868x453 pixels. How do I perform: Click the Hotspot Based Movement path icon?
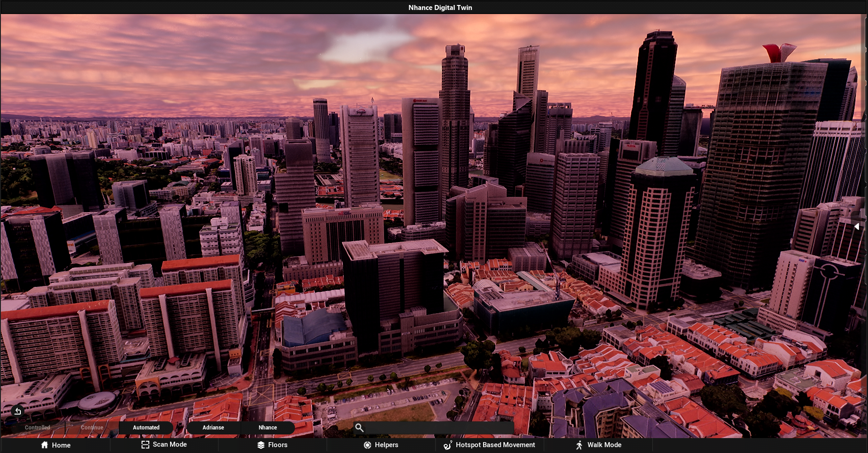point(447,445)
